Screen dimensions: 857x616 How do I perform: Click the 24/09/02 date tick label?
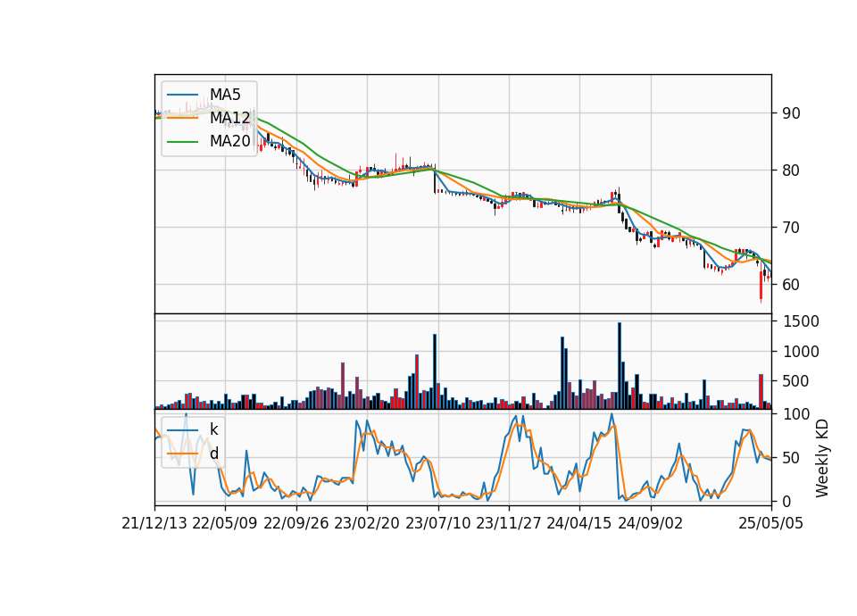click(651, 523)
